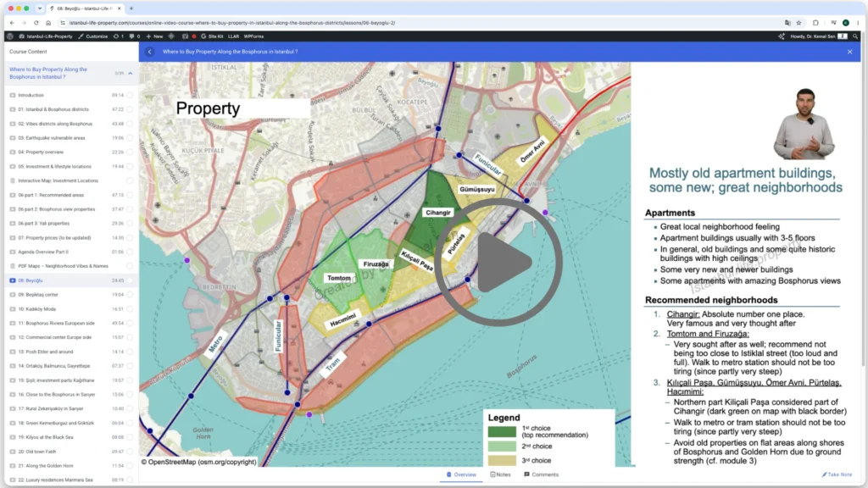Toggle completion circle for 06 part 1: Recommended areas
This screenshot has width=868, height=488.
pos(130,196)
